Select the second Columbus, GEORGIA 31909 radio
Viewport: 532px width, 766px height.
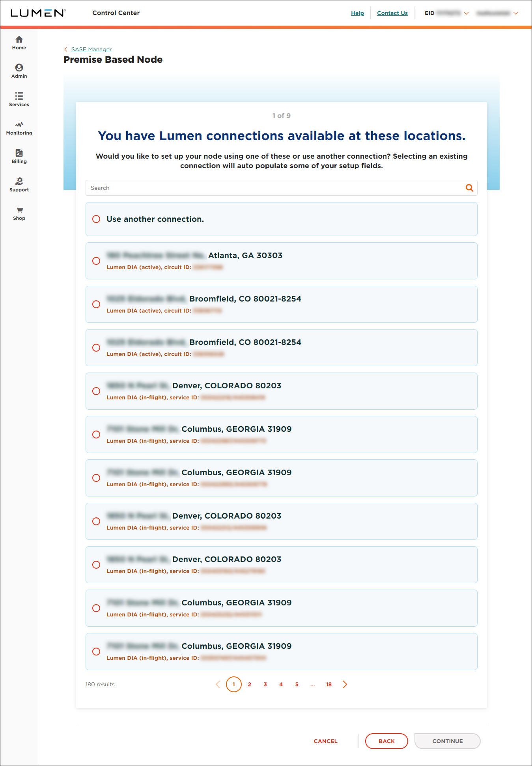tap(96, 478)
